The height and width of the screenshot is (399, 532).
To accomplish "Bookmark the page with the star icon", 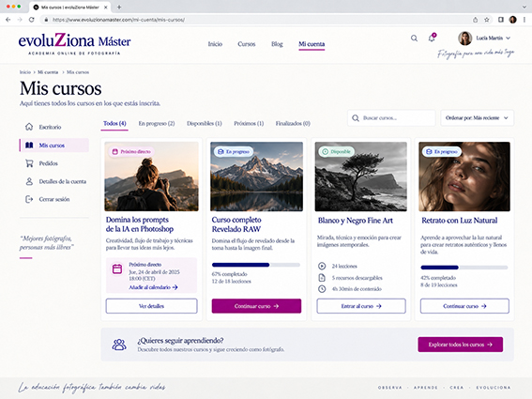I will 487,20.
